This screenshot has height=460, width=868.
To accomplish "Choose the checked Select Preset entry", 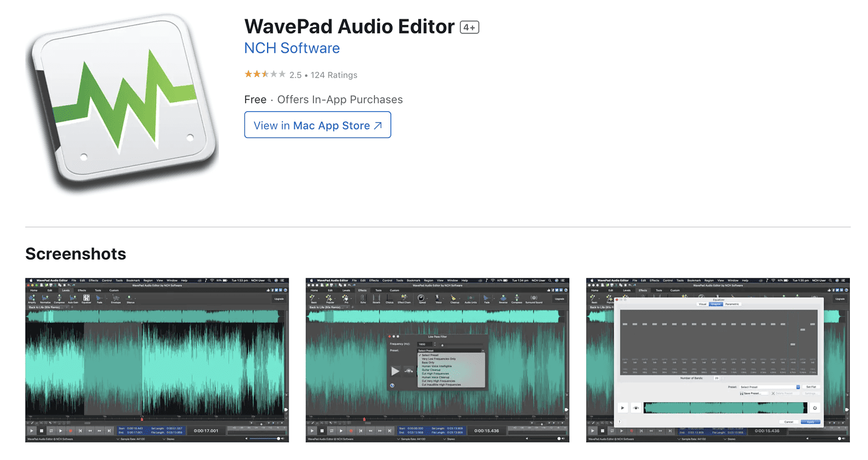I will tap(430, 355).
